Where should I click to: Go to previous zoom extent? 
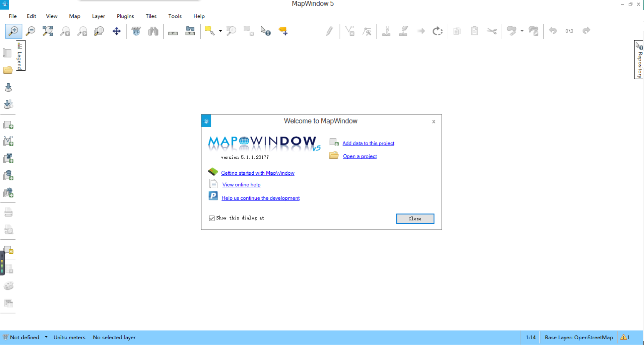coord(65,31)
